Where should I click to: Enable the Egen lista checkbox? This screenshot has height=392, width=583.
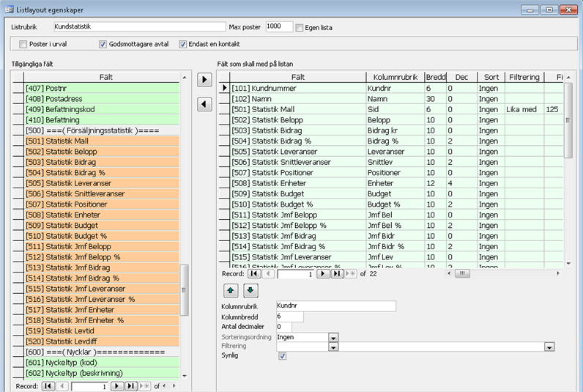pos(300,28)
